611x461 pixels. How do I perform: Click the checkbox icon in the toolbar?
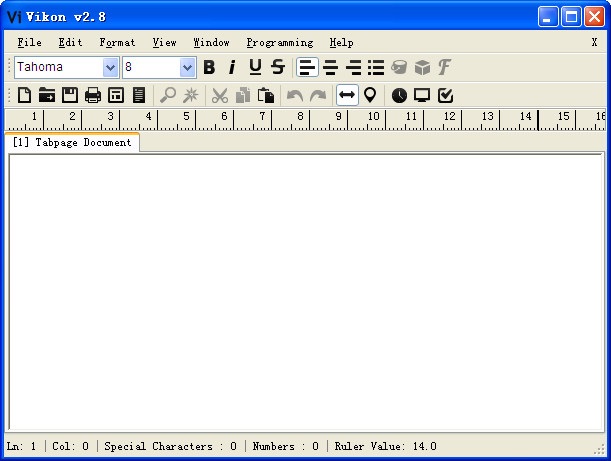[x=446, y=95]
